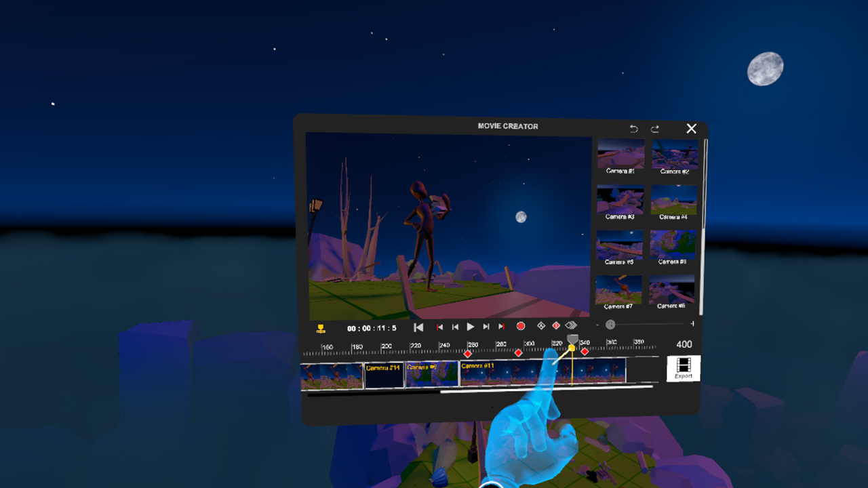The image size is (868, 488).
Task: Click the next frame step icon
Action: [x=486, y=325]
